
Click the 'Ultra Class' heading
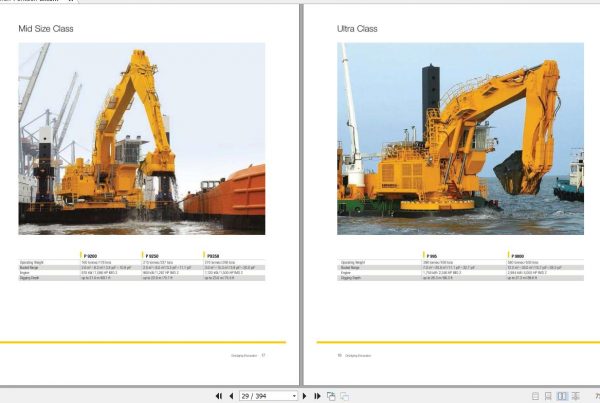pos(357,29)
